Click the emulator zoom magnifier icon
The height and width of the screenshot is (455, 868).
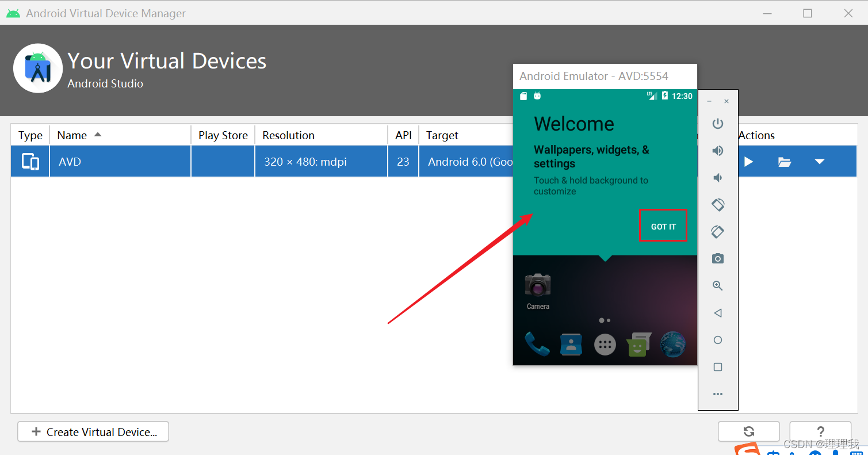[717, 286]
